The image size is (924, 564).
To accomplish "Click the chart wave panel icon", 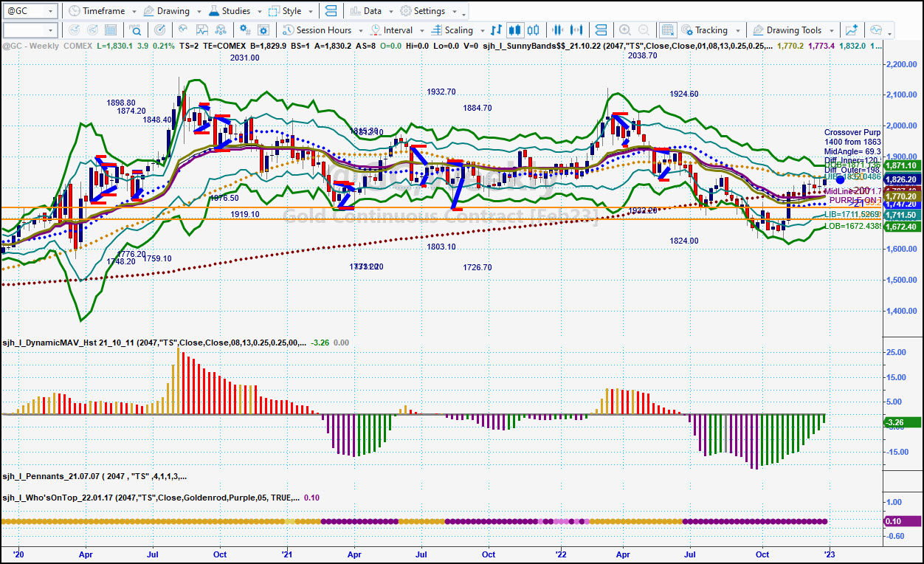I will [x=201, y=30].
